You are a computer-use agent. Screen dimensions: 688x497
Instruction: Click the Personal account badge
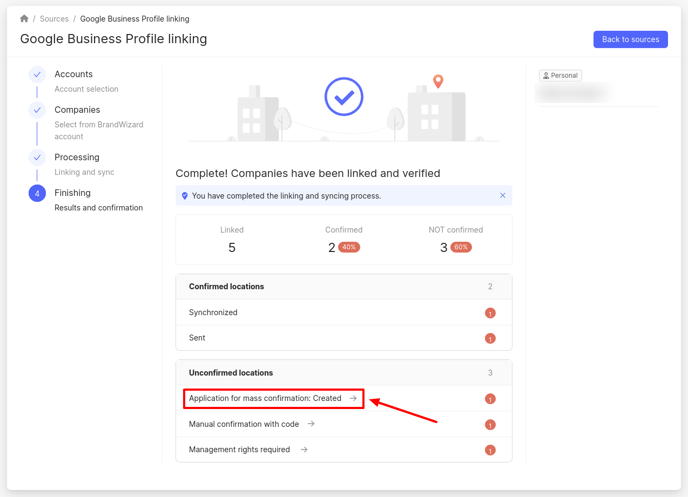pyautogui.click(x=560, y=75)
